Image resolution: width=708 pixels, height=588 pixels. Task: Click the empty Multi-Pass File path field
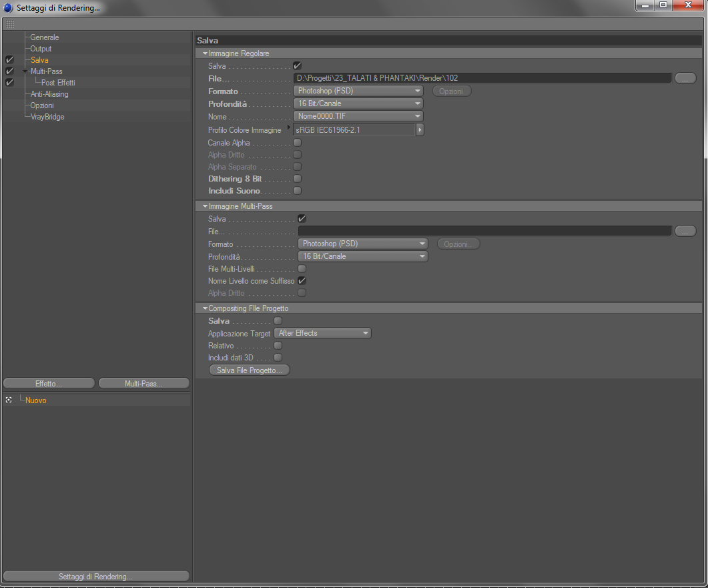[484, 231]
